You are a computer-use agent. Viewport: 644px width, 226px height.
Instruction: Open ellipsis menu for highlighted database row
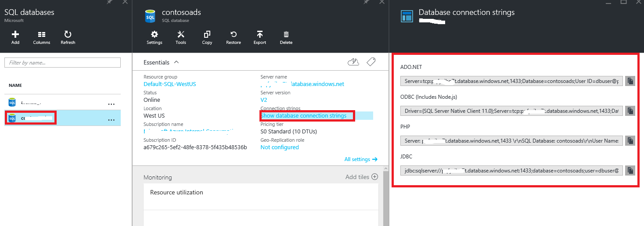(112, 119)
